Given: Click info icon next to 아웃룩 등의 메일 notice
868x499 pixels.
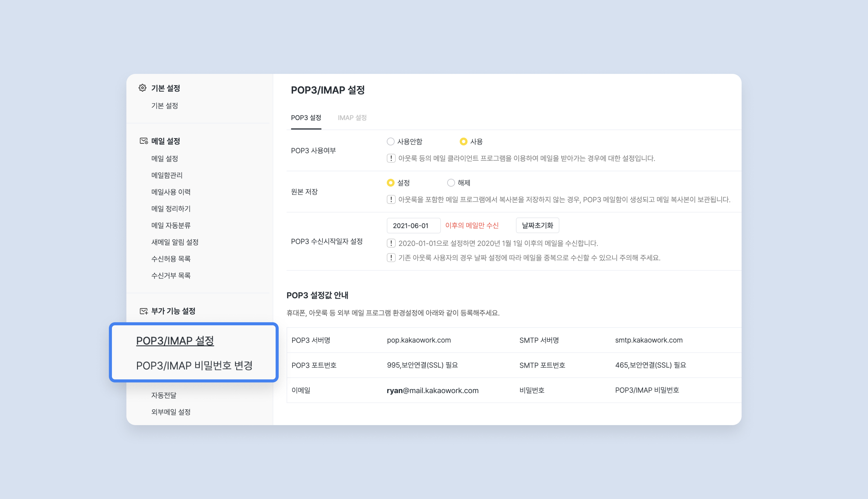Looking at the screenshot, I should pyautogui.click(x=391, y=158).
